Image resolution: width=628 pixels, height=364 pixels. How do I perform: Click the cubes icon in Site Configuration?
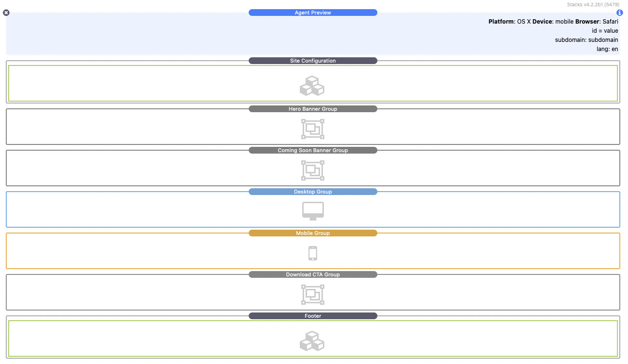point(312,86)
